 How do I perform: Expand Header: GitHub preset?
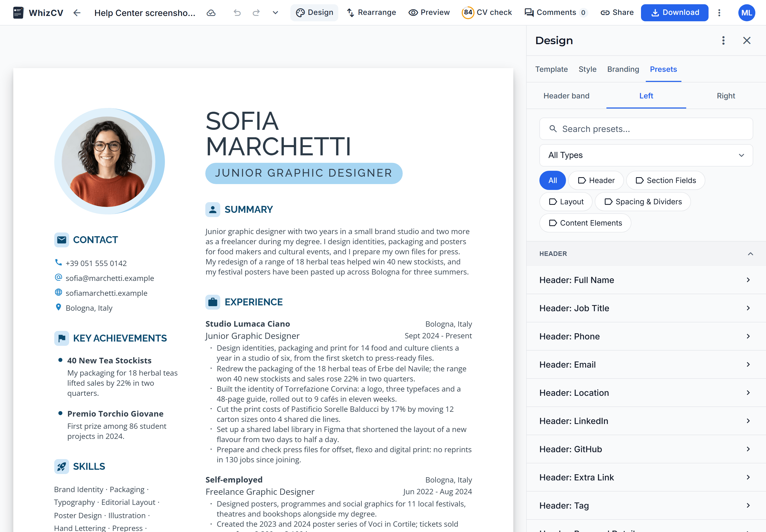(x=646, y=449)
